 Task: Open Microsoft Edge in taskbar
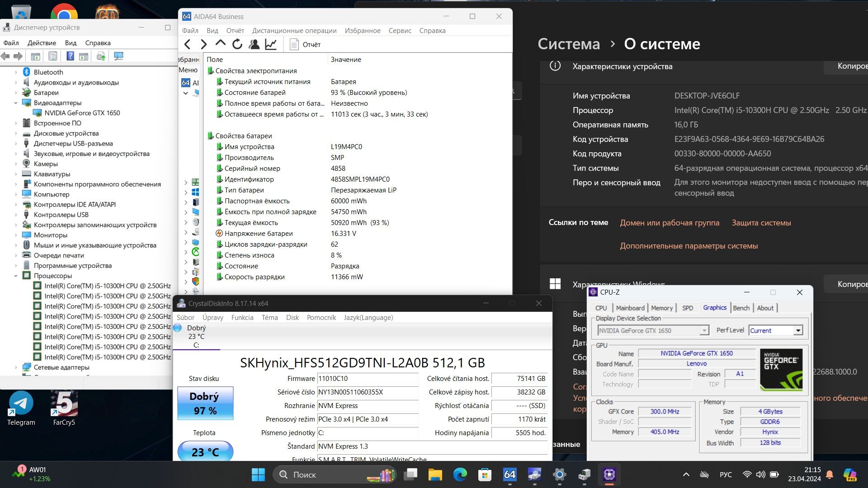(460, 474)
